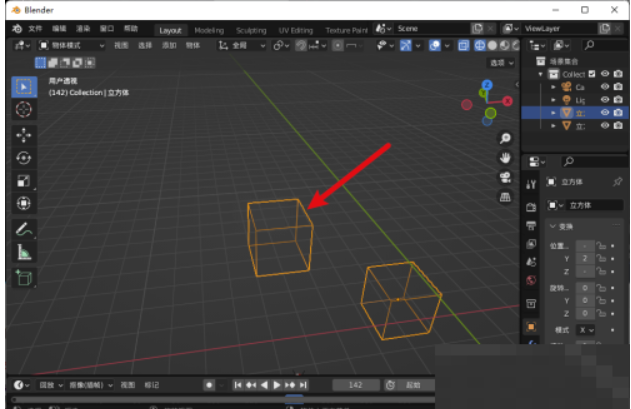Click the pan view hand icon
Viewport: 631px width, 409px height.
pyautogui.click(x=505, y=158)
